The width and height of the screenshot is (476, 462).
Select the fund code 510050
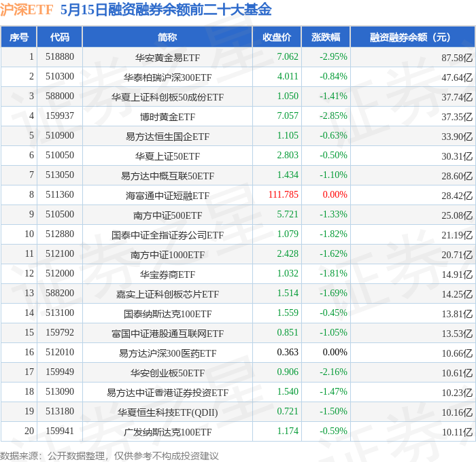pyautogui.click(x=60, y=156)
